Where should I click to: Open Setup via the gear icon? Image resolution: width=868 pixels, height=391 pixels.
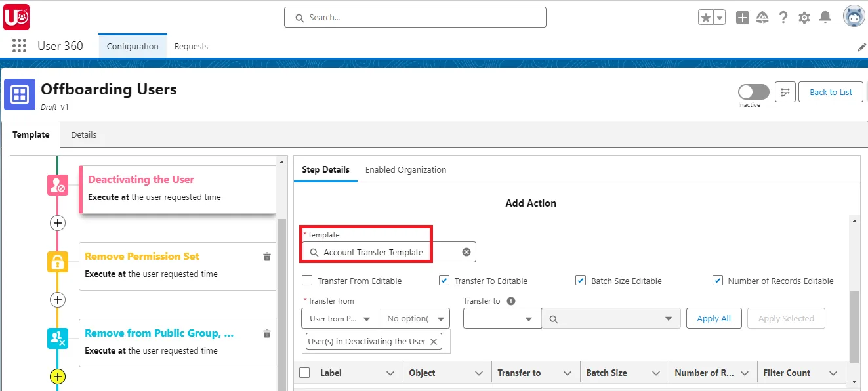click(804, 16)
